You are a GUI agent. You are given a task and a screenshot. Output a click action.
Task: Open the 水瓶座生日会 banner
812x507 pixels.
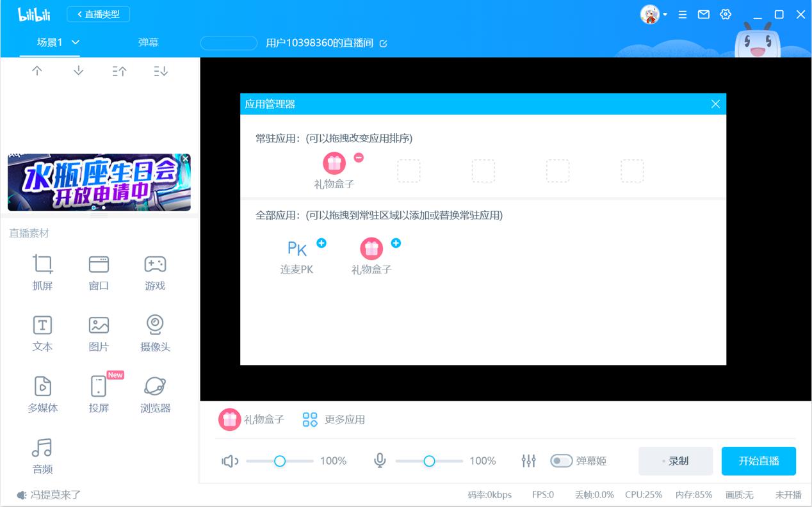tap(99, 182)
